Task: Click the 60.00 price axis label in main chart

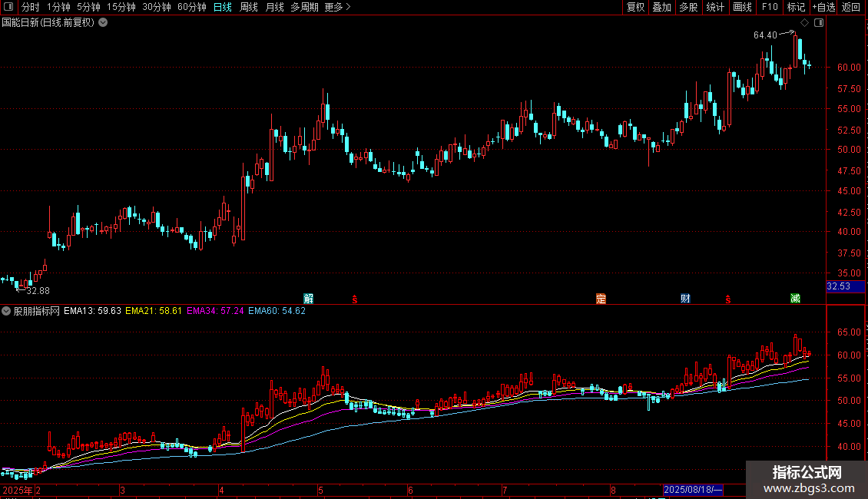Action: point(849,68)
